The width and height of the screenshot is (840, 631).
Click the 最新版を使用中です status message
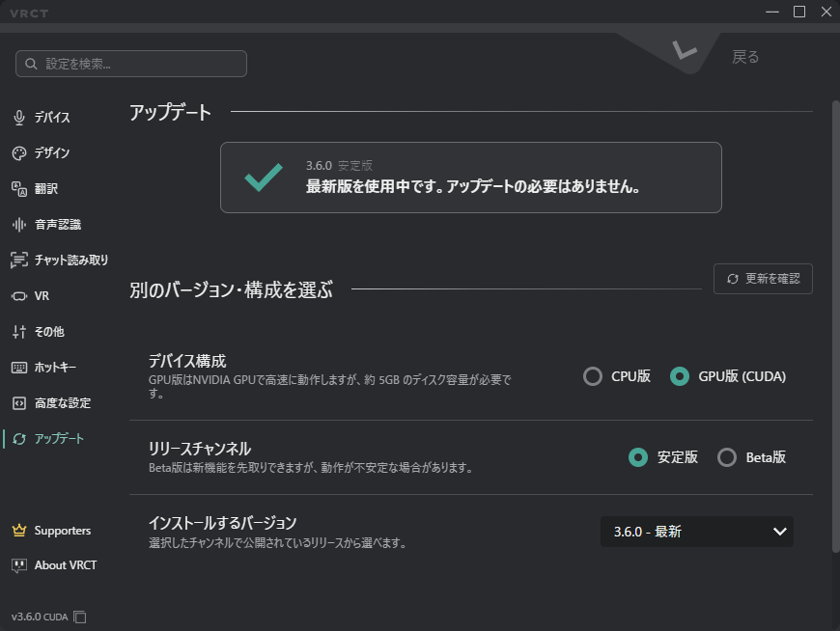(x=473, y=186)
